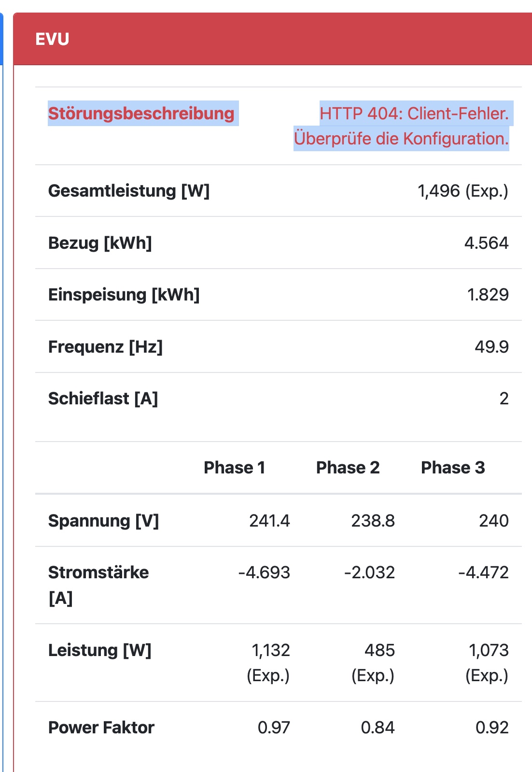Viewport: 532px width, 772px height.
Task: Click the Phase 2 column header
Action: pos(348,468)
